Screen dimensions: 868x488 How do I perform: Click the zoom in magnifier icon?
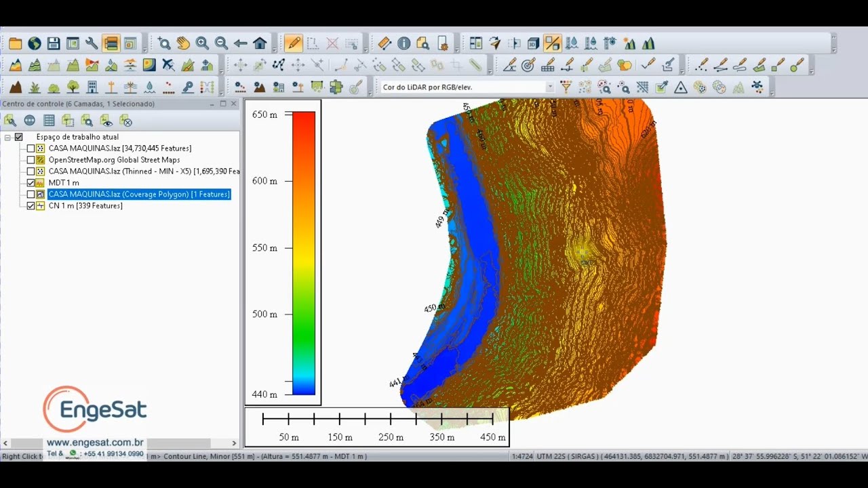coord(202,43)
